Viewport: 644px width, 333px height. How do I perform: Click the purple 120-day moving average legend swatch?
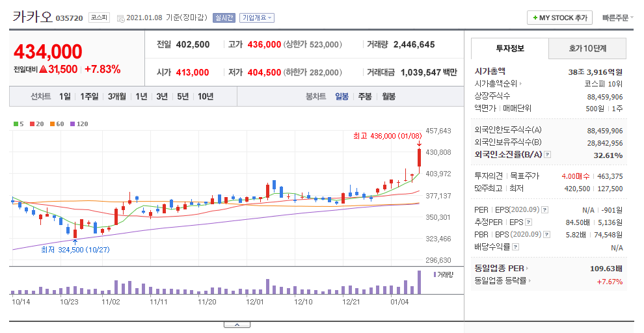click(72, 124)
